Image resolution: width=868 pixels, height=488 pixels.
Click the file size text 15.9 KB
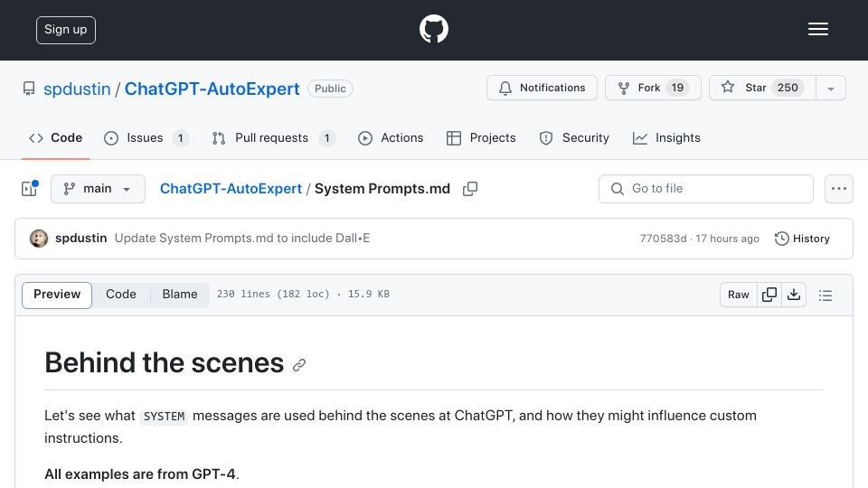pyautogui.click(x=369, y=295)
